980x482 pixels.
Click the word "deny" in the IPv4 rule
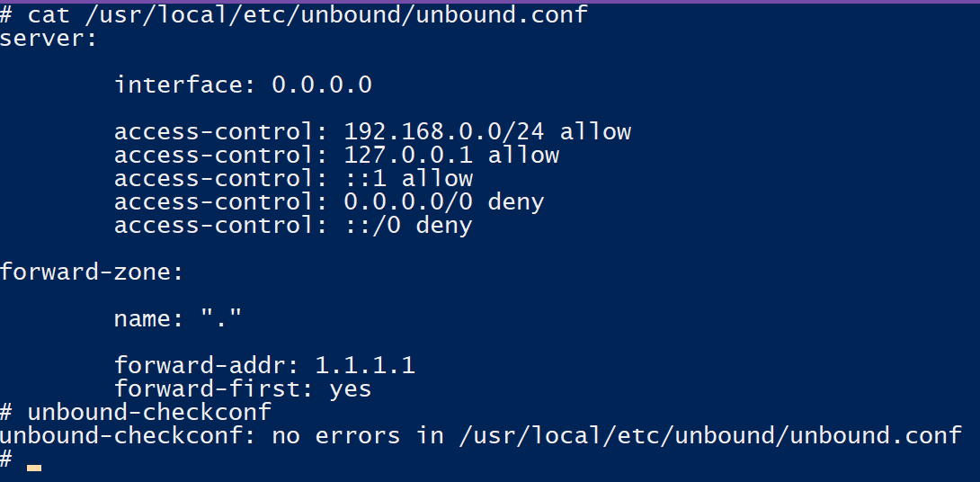[515, 202]
